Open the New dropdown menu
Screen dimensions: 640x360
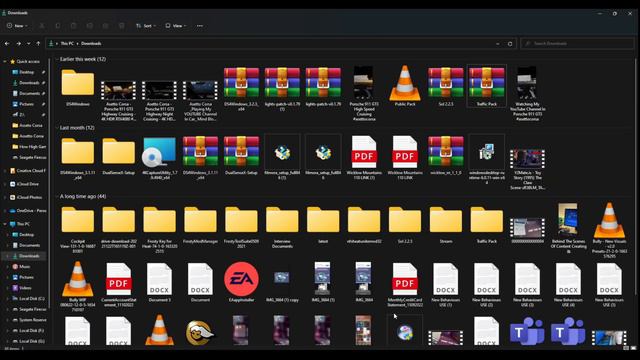(17, 26)
